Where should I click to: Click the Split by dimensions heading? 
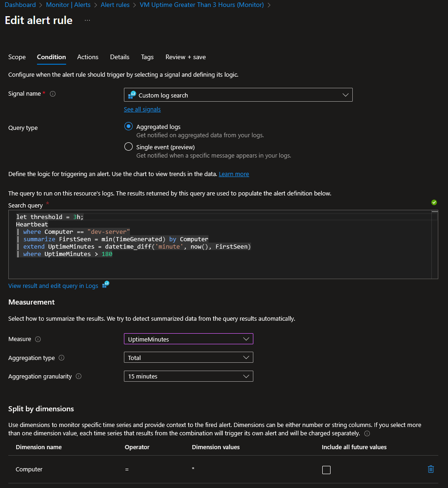coord(41,409)
